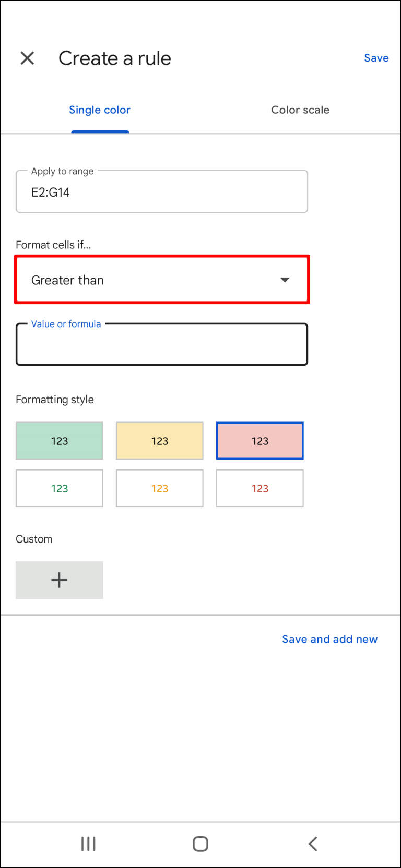Switch to the Color scale tab
The width and height of the screenshot is (401, 868).
coord(300,110)
